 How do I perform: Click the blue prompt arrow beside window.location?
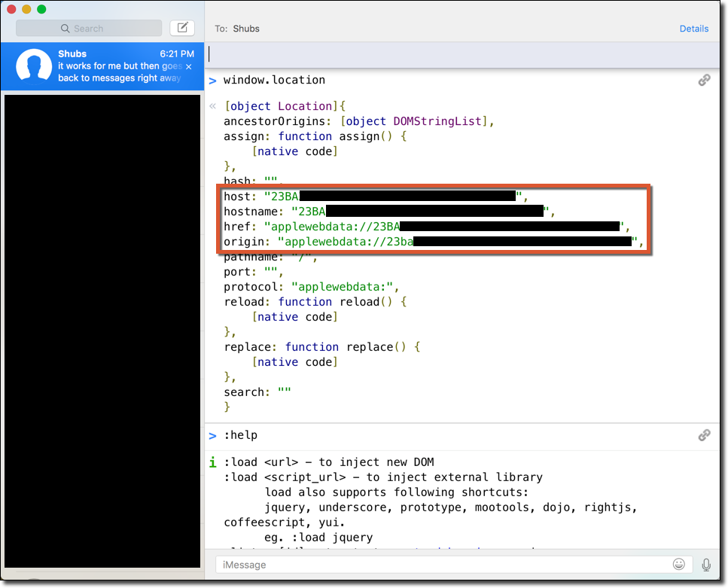coord(212,81)
